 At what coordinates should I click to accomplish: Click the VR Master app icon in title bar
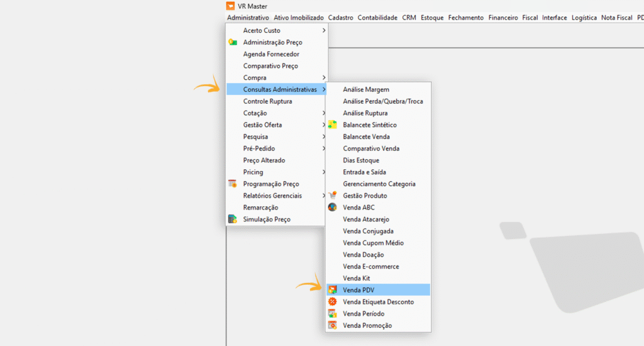[x=230, y=6]
